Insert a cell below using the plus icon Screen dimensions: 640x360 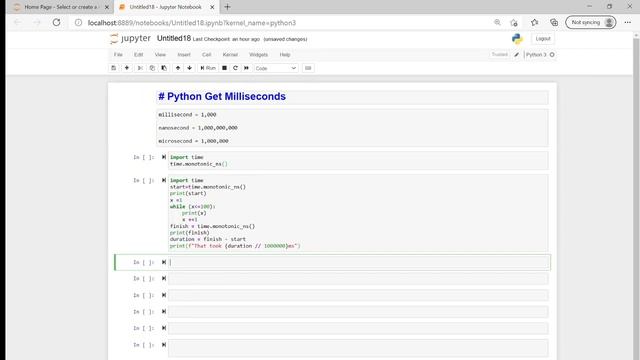click(x=127, y=68)
